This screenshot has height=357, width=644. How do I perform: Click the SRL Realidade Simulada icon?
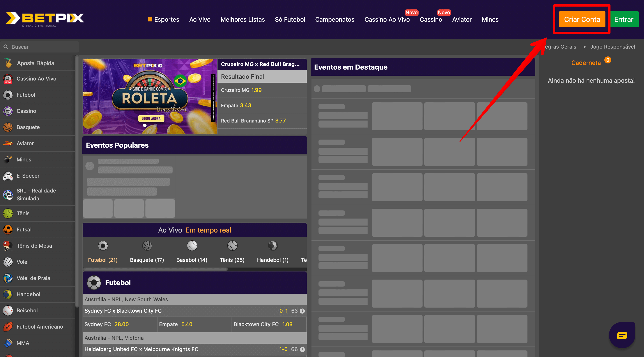[x=8, y=194]
